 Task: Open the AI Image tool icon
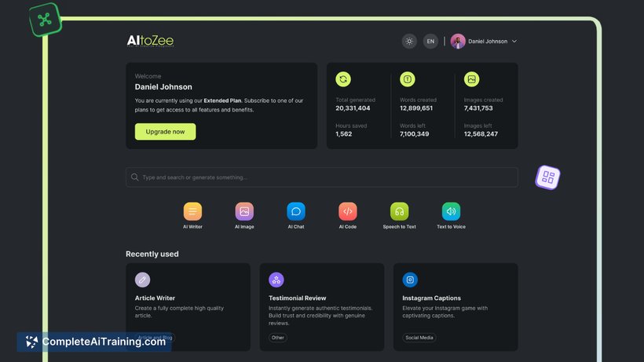point(244,211)
